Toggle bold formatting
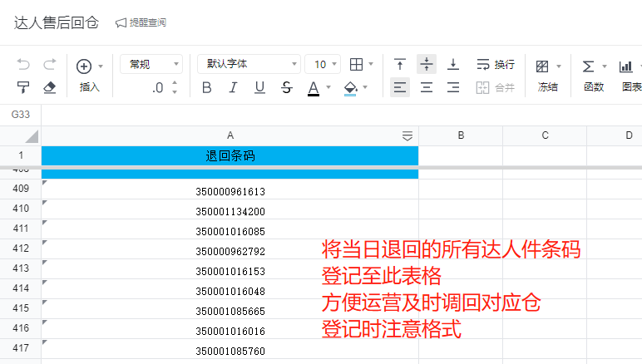 pos(207,87)
